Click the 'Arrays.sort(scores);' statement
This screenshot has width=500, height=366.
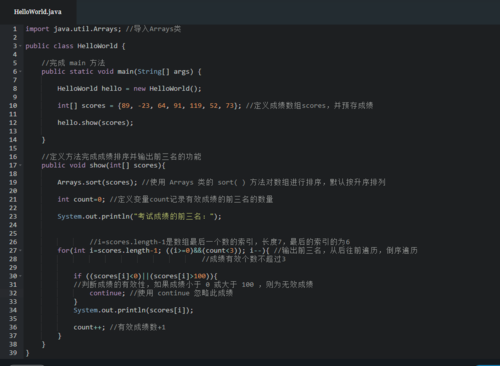click(97, 182)
